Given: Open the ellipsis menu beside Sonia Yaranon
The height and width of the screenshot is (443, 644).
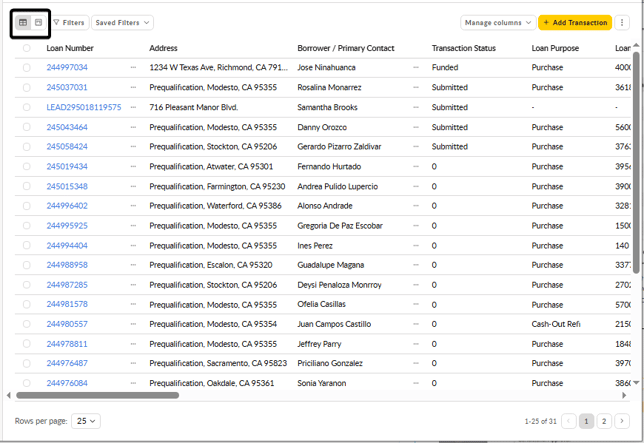Looking at the screenshot, I should click(416, 383).
